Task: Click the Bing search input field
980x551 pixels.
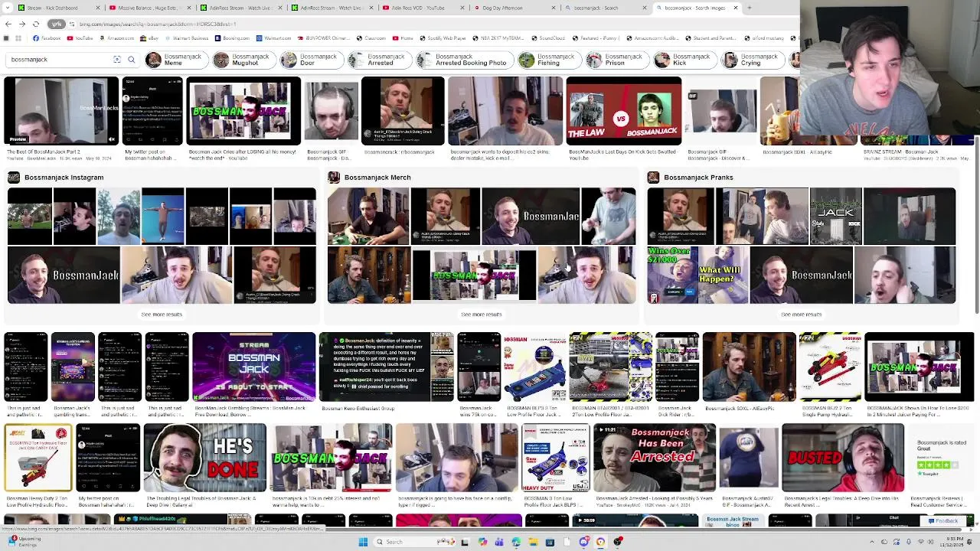Action: point(60,60)
